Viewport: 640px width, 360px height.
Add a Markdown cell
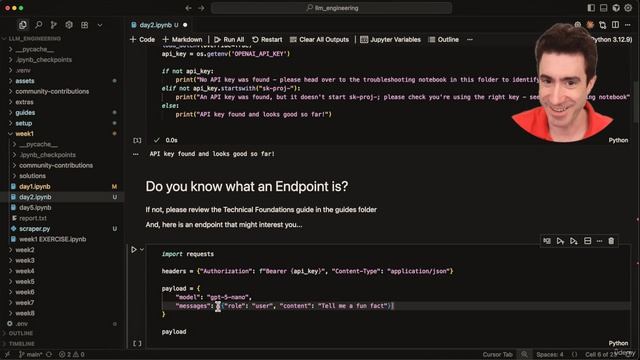click(182, 40)
